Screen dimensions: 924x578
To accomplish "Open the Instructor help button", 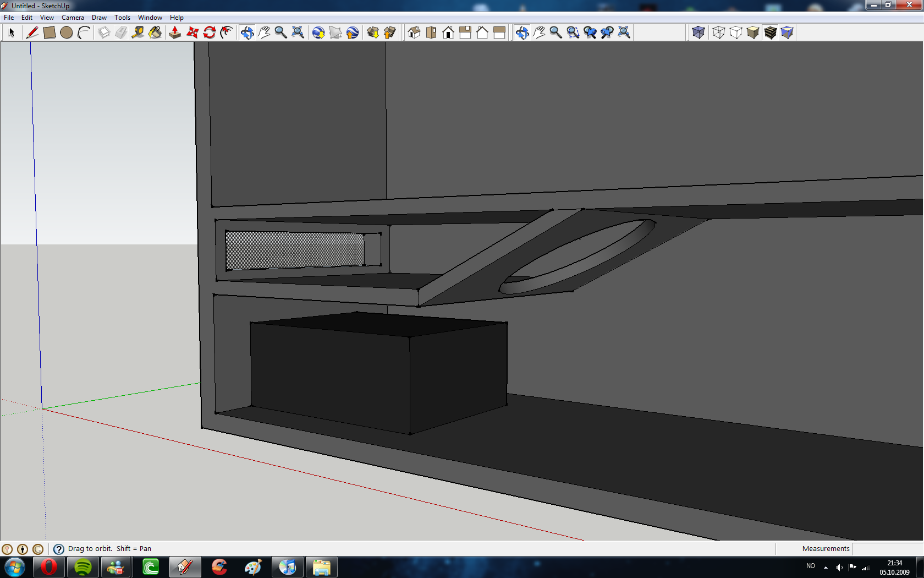I will [x=59, y=549].
